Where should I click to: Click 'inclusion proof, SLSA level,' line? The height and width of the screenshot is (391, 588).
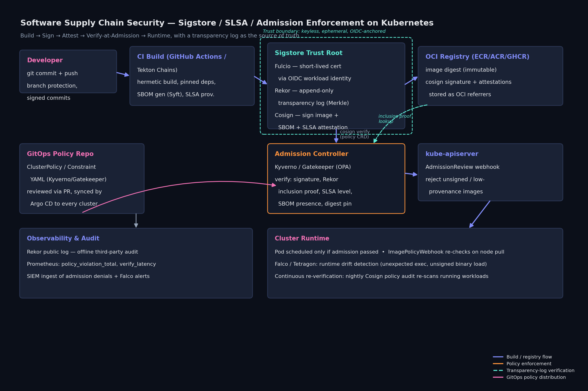pyautogui.click(x=315, y=192)
